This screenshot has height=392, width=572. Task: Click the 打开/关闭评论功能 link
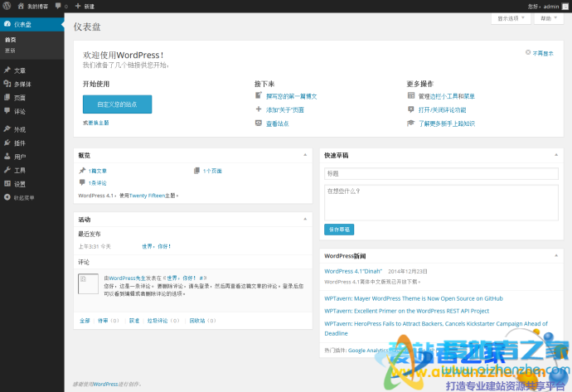coord(442,109)
